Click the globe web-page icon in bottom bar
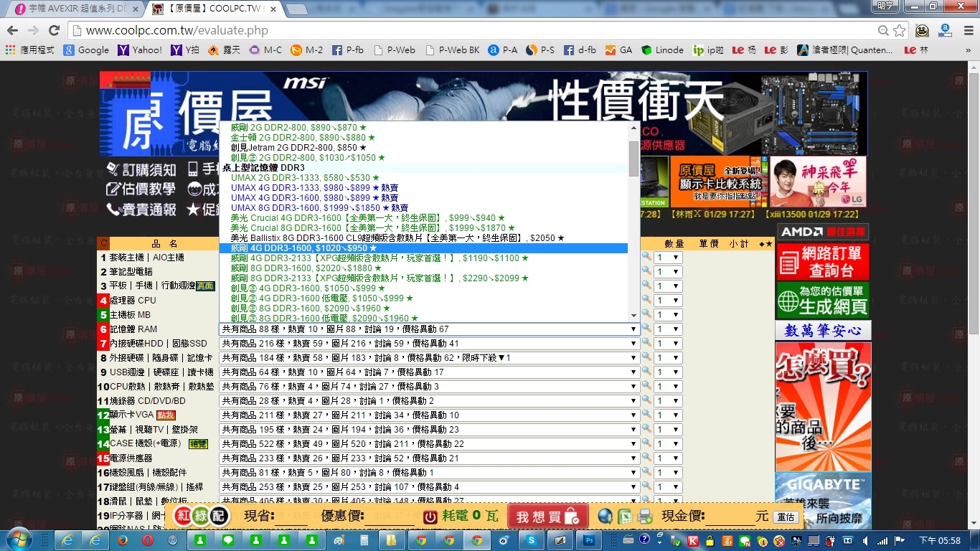 (x=605, y=517)
